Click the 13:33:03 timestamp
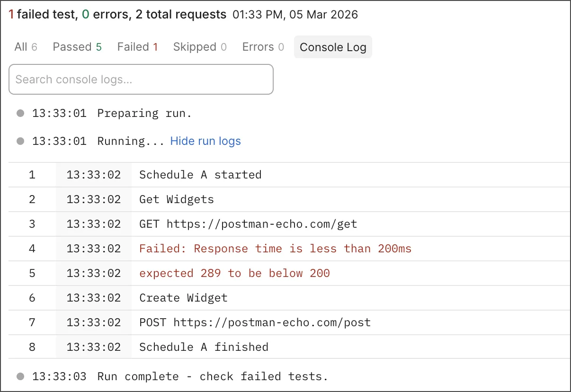This screenshot has height=392, width=571. (59, 377)
